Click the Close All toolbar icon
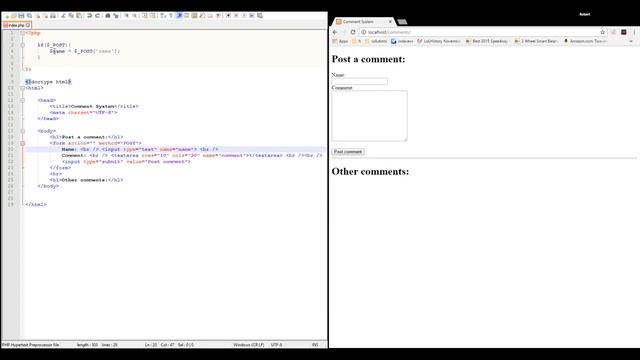Image resolution: width=640 pixels, height=360 pixels. 45,16
